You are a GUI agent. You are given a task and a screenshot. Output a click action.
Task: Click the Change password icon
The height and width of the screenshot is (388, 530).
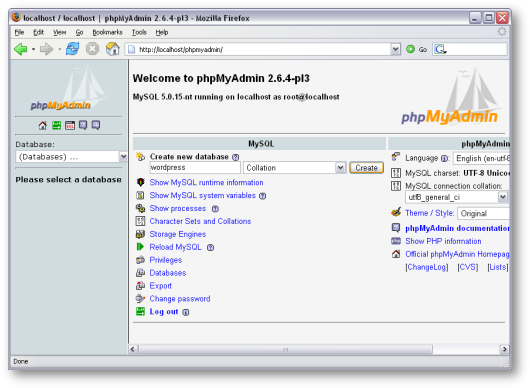click(x=140, y=299)
